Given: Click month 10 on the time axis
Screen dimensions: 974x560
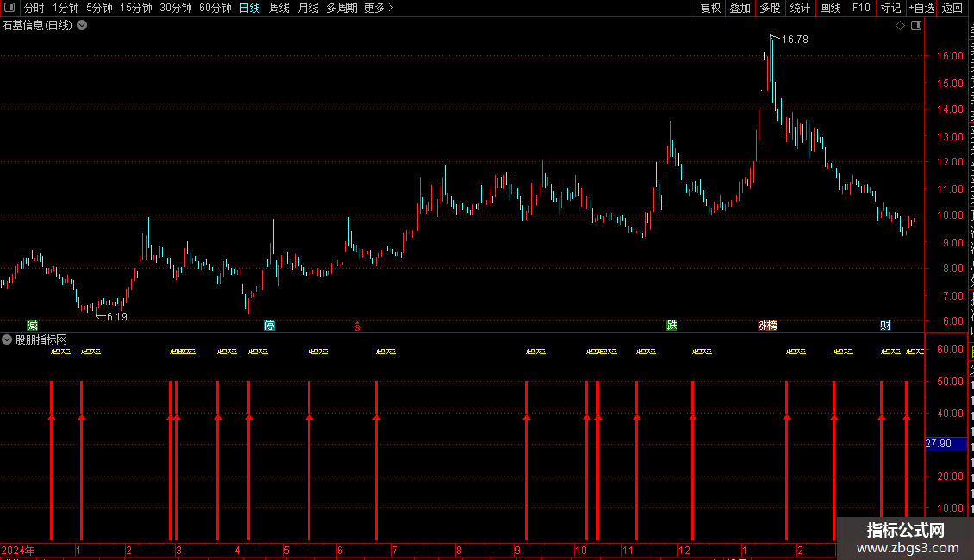Looking at the screenshot, I should coord(581,550).
